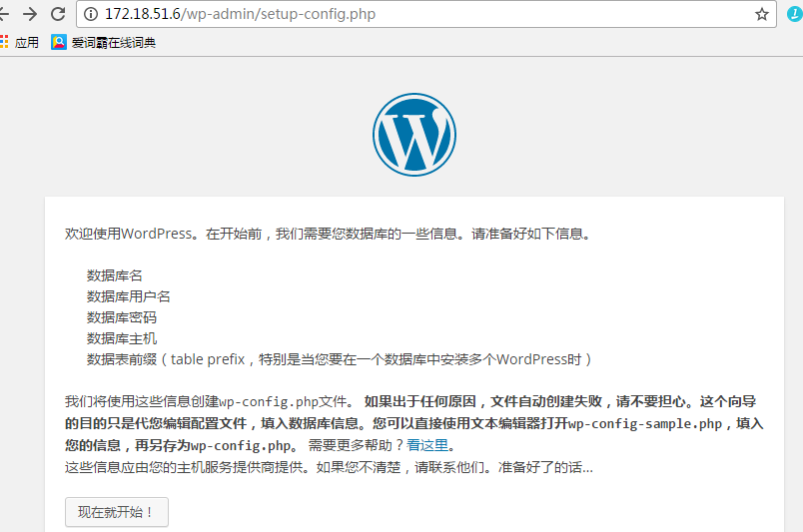Click the text 数据库名
The width and height of the screenshot is (803, 532).
(114, 275)
